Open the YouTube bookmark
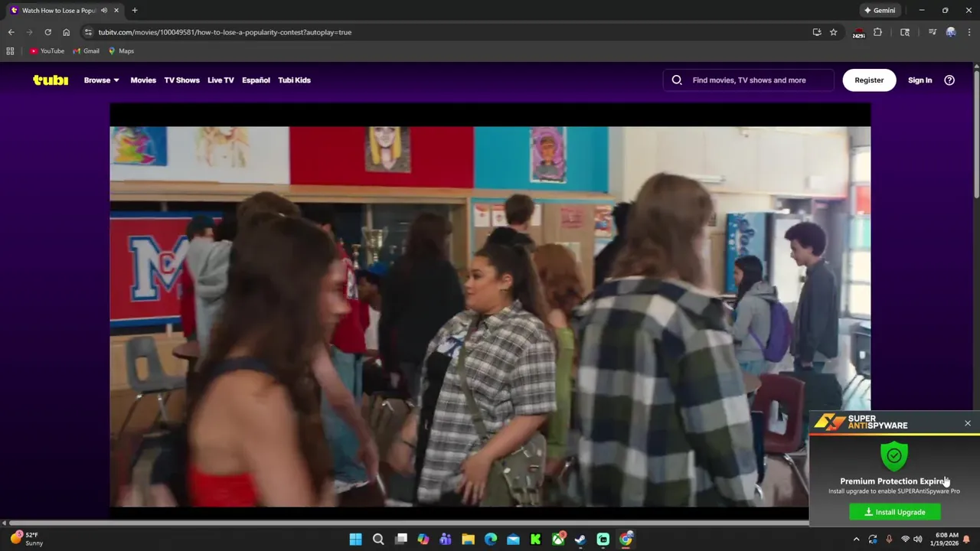The image size is (980, 551). 47,51
